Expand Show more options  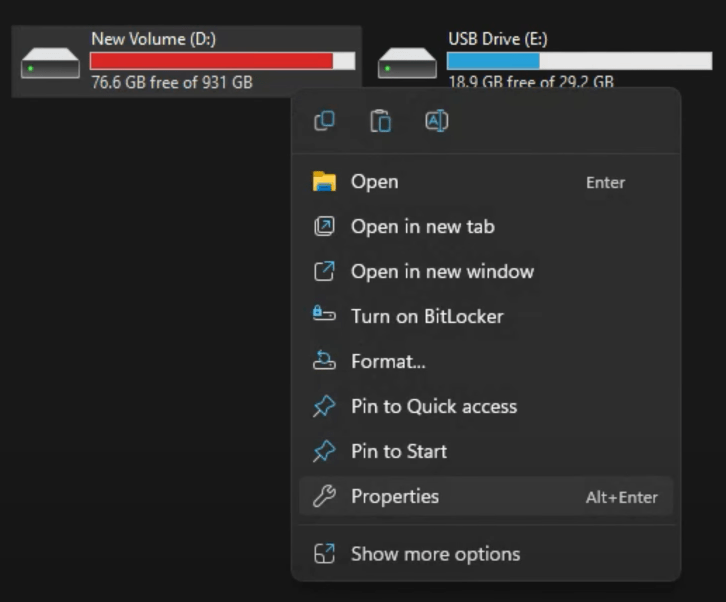435,554
